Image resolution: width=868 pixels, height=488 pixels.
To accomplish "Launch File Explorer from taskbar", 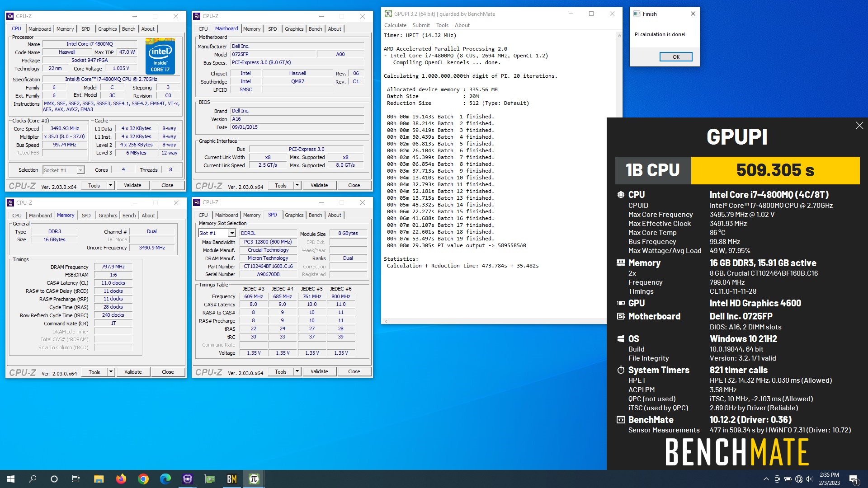I will (99, 479).
